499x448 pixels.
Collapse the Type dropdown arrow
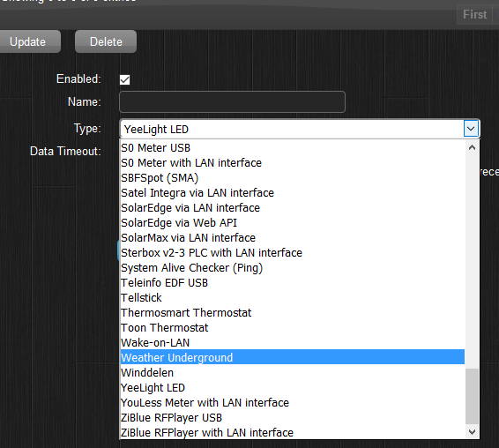point(471,129)
